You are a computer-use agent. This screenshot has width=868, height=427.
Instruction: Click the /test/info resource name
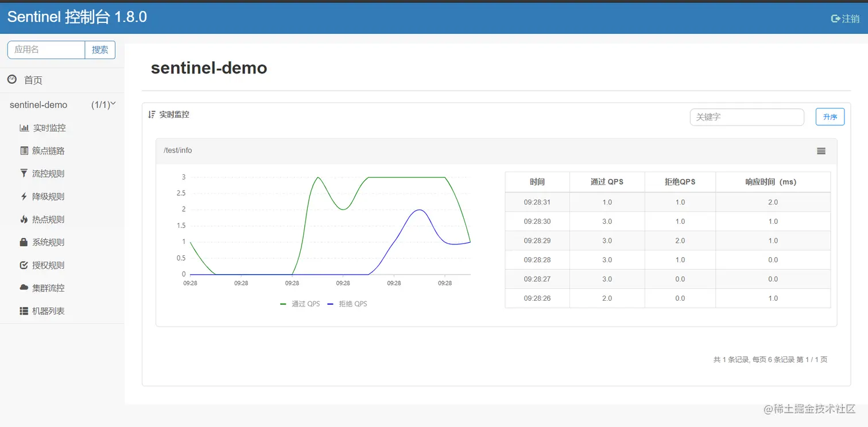pos(178,150)
